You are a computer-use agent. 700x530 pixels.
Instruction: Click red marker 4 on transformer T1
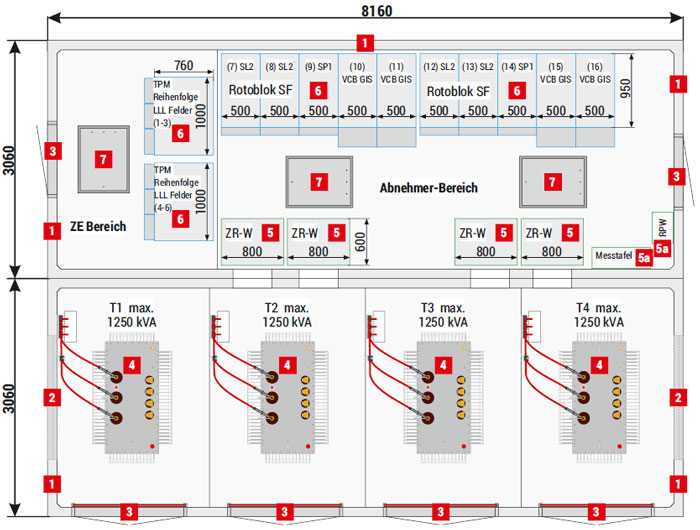(x=131, y=365)
